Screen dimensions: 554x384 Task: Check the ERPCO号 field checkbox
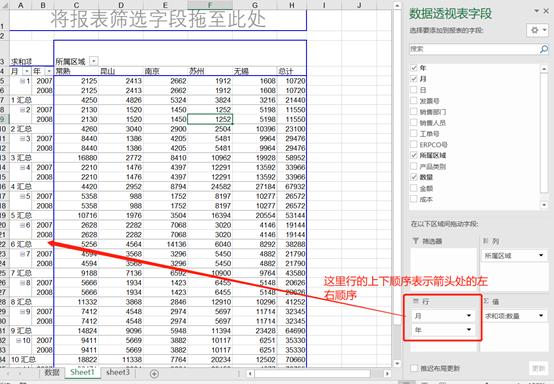(x=414, y=144)
